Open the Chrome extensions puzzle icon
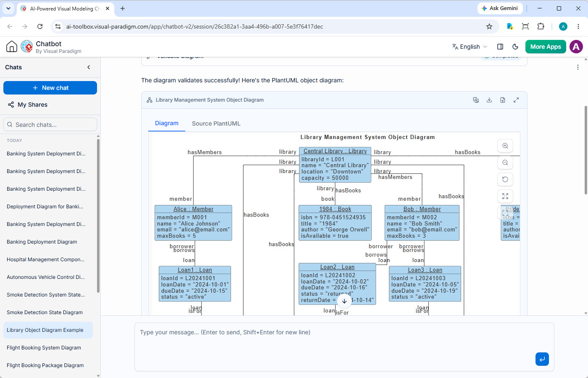588x378 pixels. click(x=541, y=26)
